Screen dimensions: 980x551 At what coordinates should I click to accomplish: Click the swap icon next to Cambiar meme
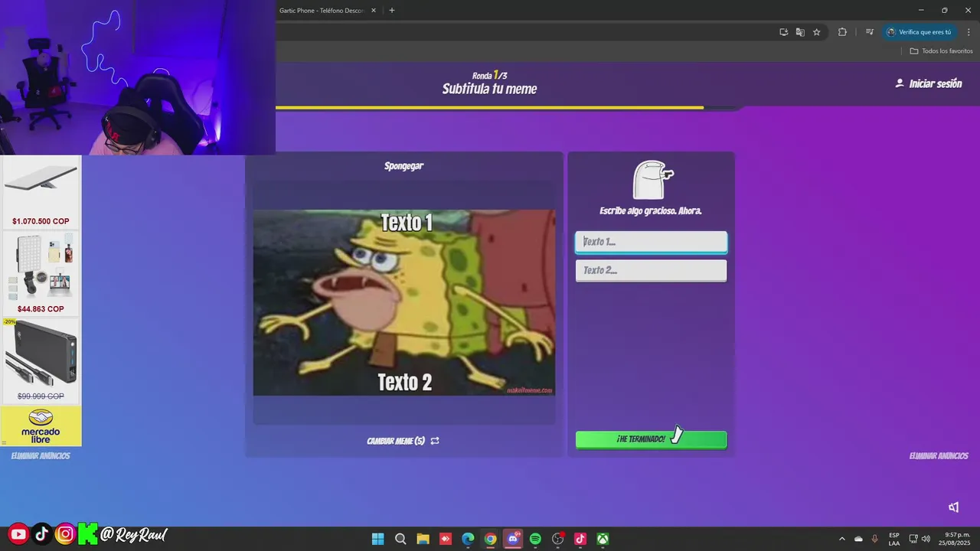click(x=435, y=441)
